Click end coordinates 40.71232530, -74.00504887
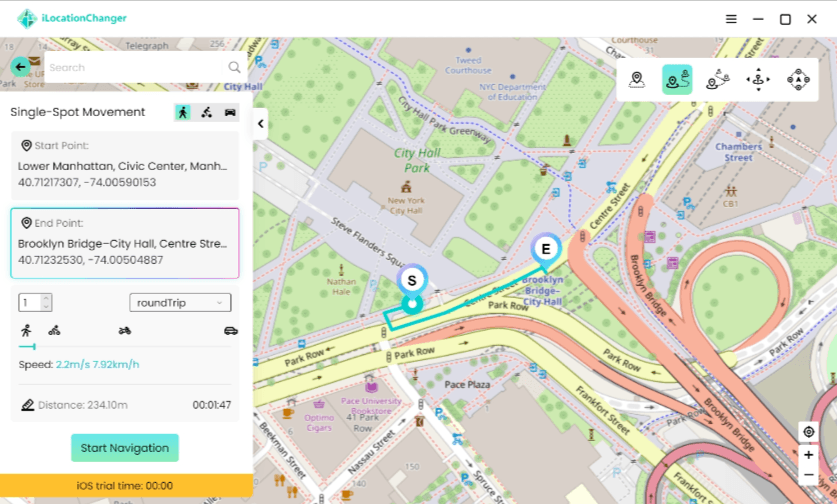Image resolution: width=837 pixels, height=504 pixels. tap(91, 260)
